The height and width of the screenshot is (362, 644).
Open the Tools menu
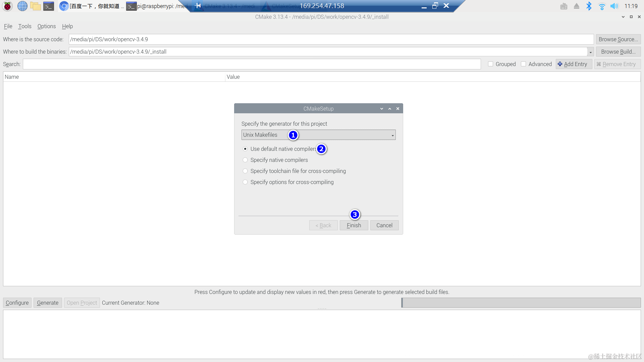[24, 26]
